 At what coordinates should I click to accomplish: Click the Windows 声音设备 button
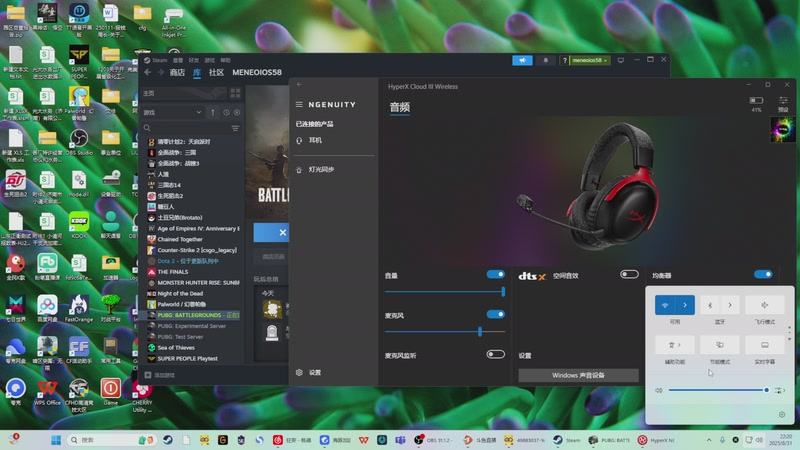(579, 376)
